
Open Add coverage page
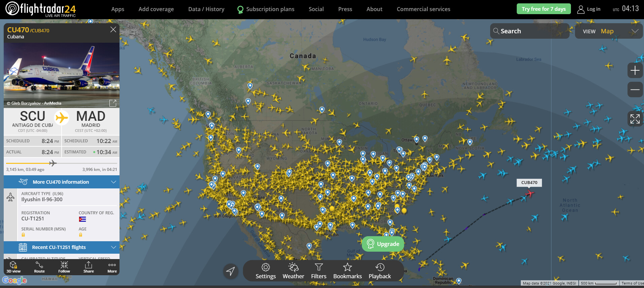[x=156, y=9]
